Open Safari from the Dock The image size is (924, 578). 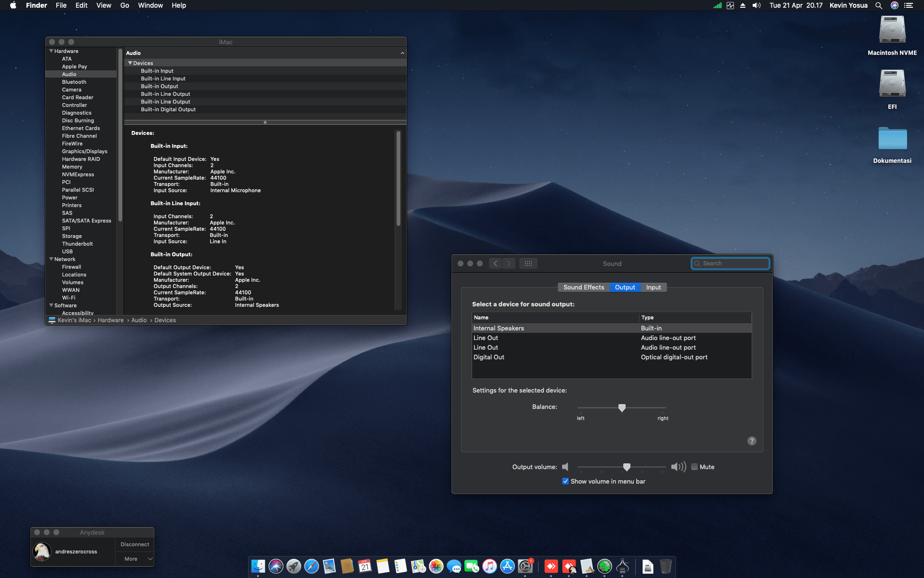[311, 566]
